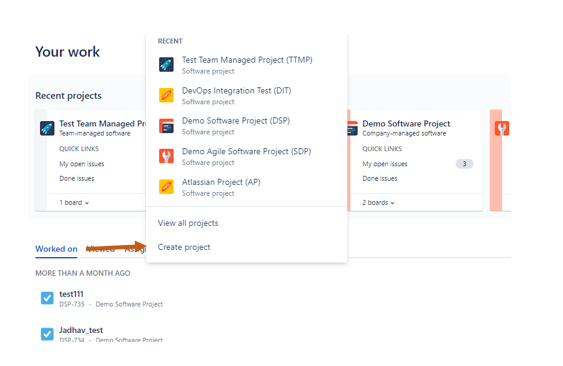This screenshot has height=366, width=563.
Task: Select Create project menu option
Action: point(184,247)
